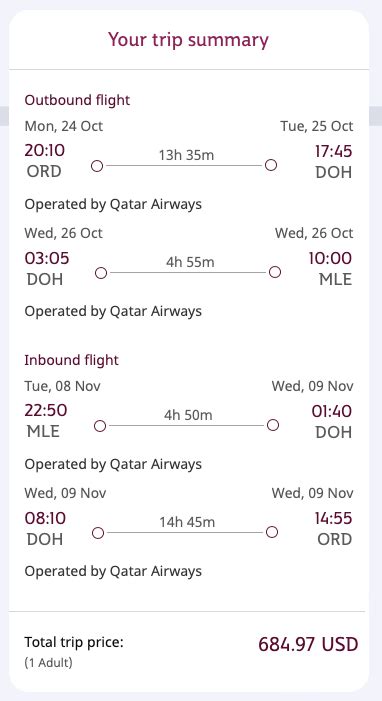Click the Your trip summary heading

point(188,40)
